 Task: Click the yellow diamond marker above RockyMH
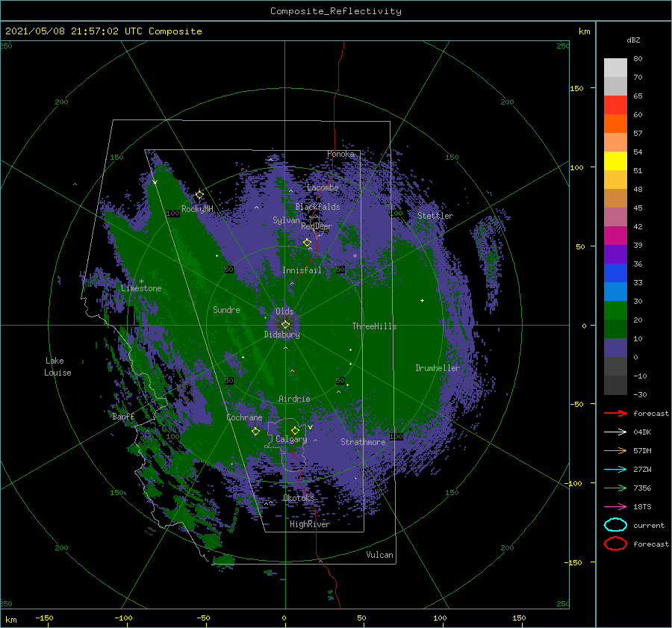point(199,195)
